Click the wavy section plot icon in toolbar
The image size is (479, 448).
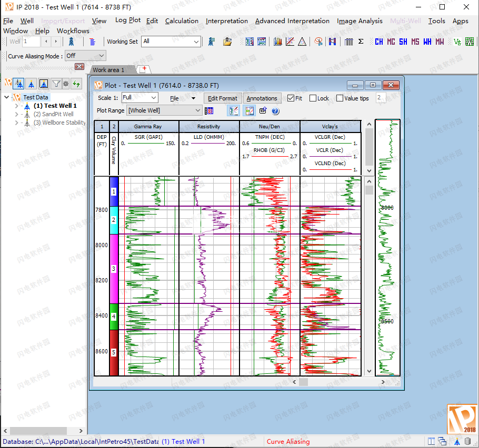point(262,42)
